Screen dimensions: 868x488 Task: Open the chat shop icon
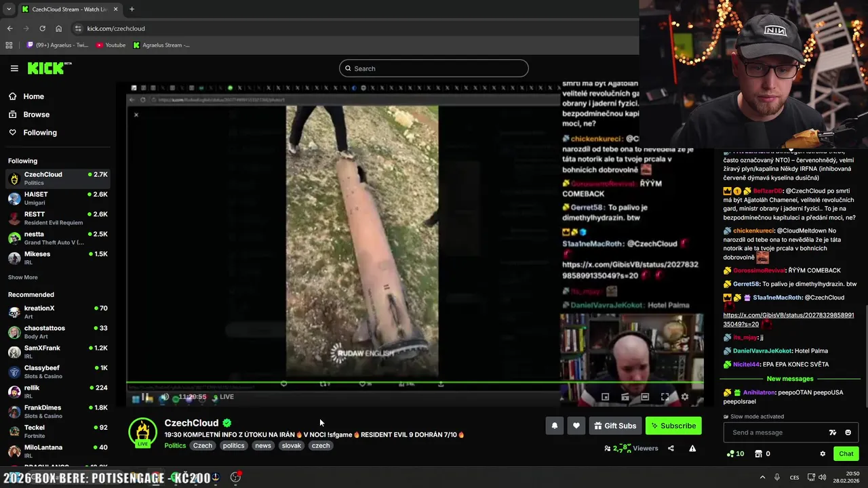[x=759, y=453]
